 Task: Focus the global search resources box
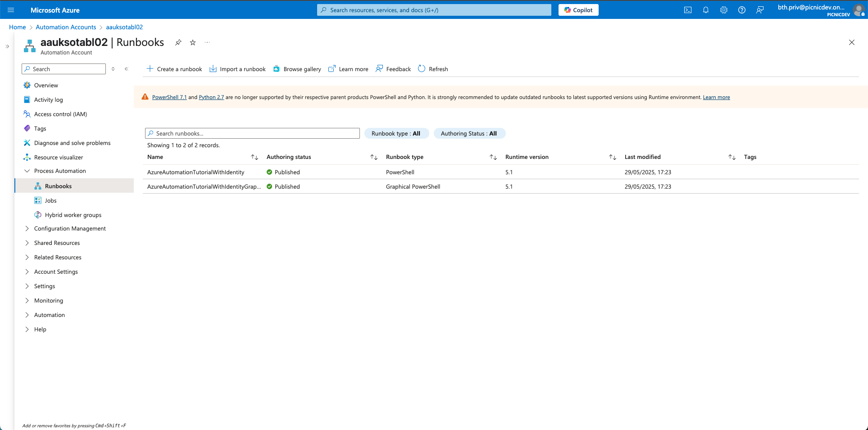pyautogui.click(x=434, y=10)
